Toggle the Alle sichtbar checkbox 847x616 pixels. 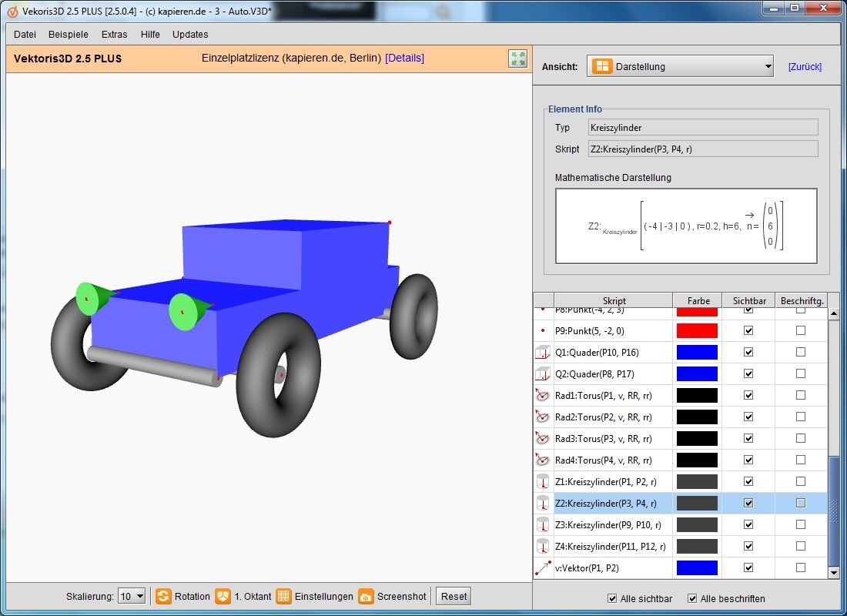click(612, 599)
